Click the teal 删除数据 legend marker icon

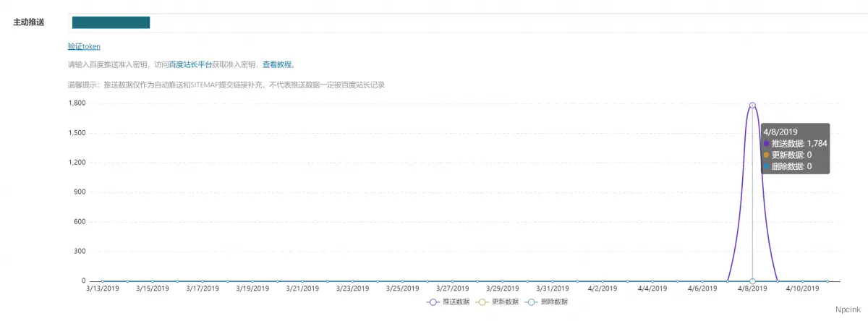pos(532,301)
